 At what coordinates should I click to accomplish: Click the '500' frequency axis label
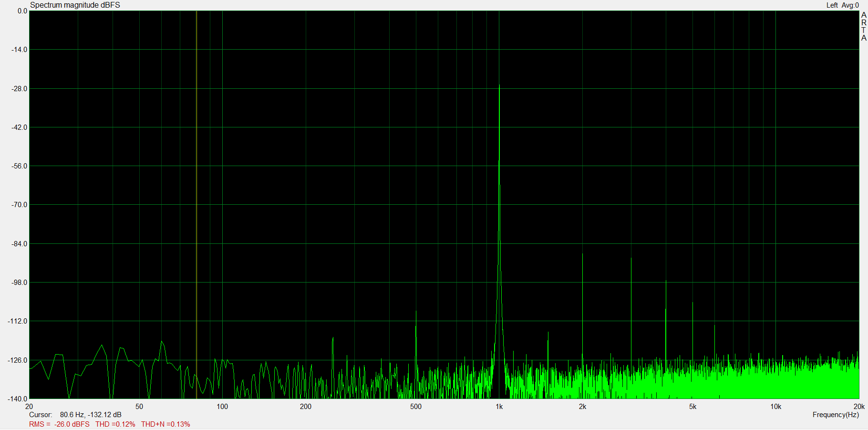point(416,407)
